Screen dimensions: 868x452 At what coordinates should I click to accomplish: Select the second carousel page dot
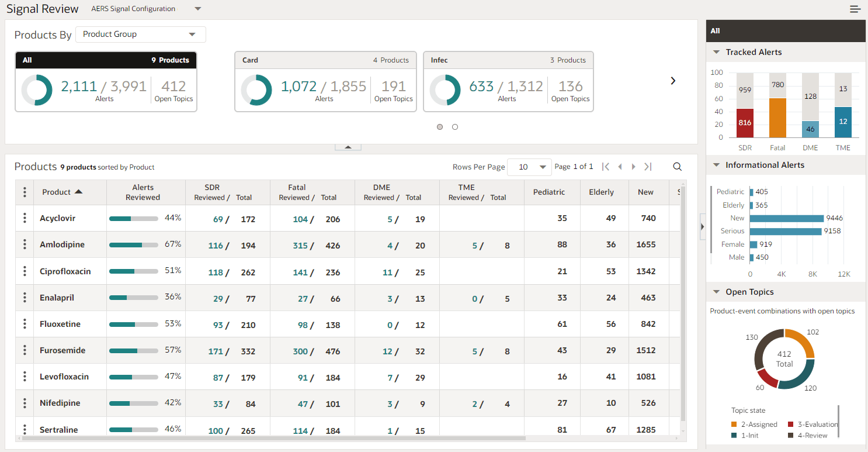point(455,127)
